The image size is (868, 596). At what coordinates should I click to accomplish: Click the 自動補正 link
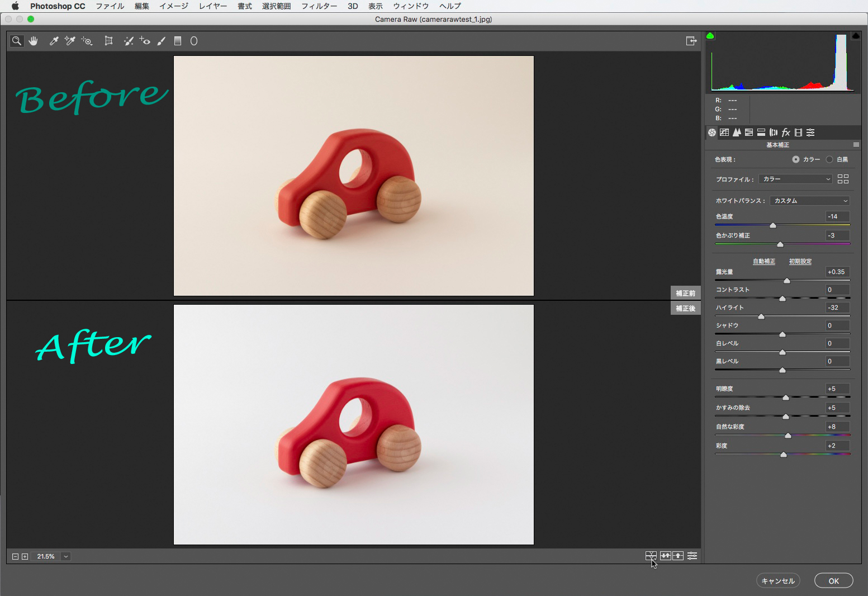click(x=763, y=261)
